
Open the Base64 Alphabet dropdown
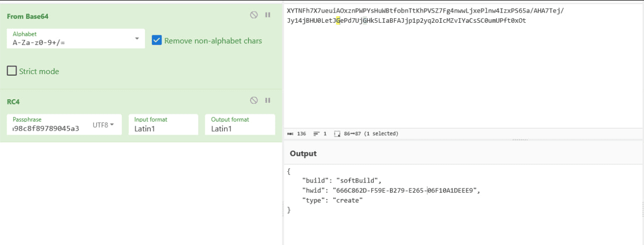click(137, 39)
